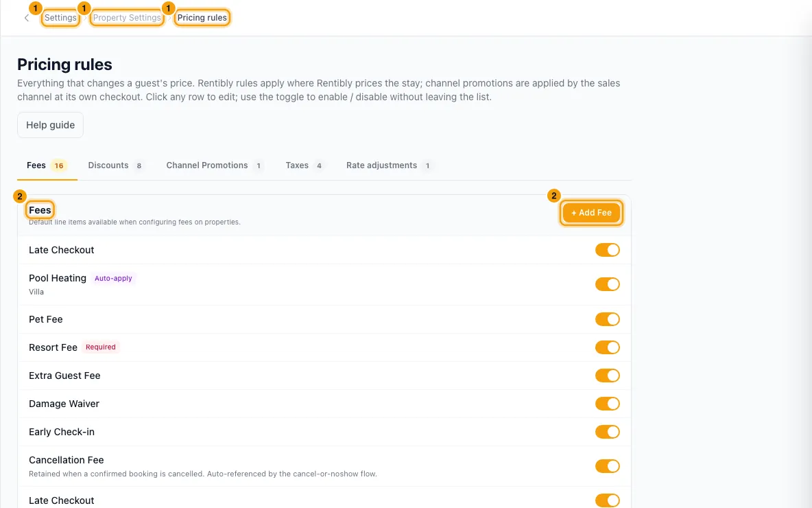The image size is (812, 508).
Task: Toggle the Late Checkout fee below Cancellation Fee
Action: 608,500
